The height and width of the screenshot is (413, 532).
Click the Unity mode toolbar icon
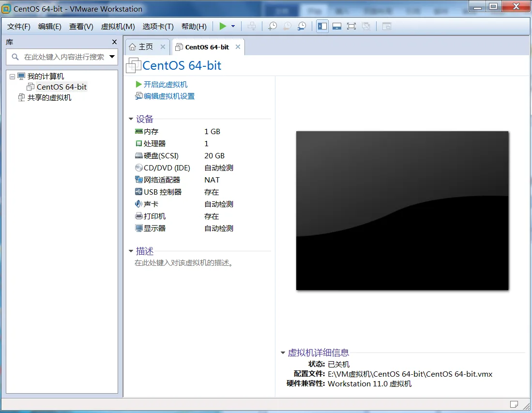point(366,26)
